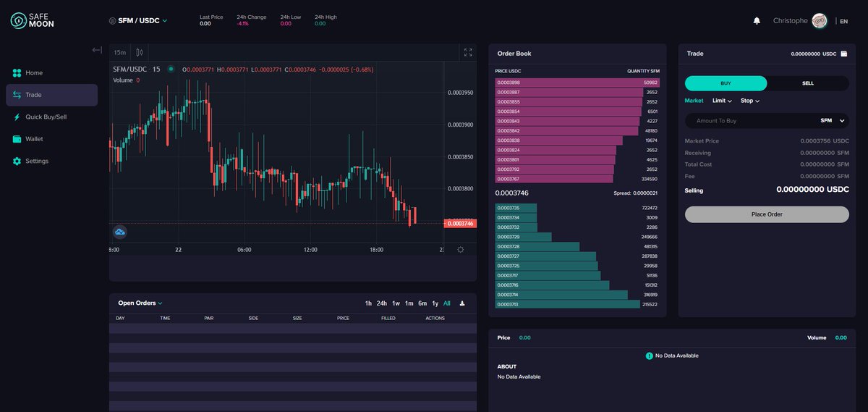Open notifications bell
The image size is (868, 412).
pos(757,21)
